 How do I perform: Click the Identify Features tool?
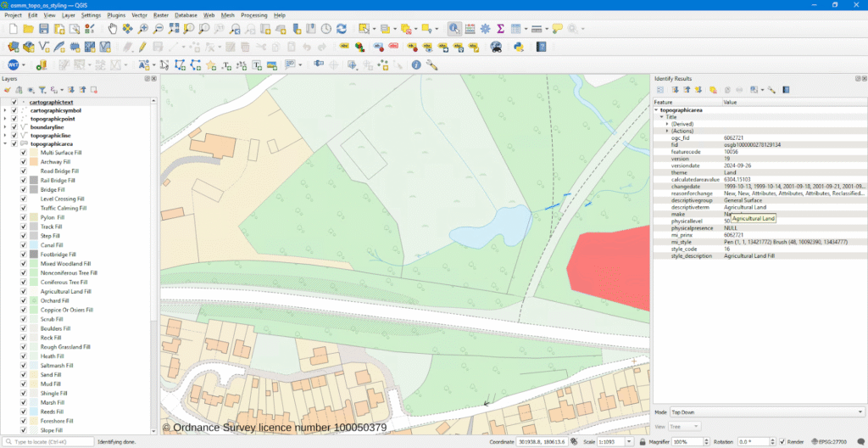[454, 29]
